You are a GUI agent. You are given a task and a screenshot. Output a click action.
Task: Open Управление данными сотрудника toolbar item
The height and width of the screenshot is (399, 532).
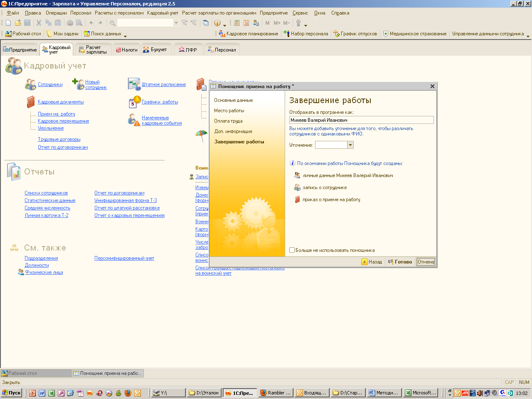[488, 34]
